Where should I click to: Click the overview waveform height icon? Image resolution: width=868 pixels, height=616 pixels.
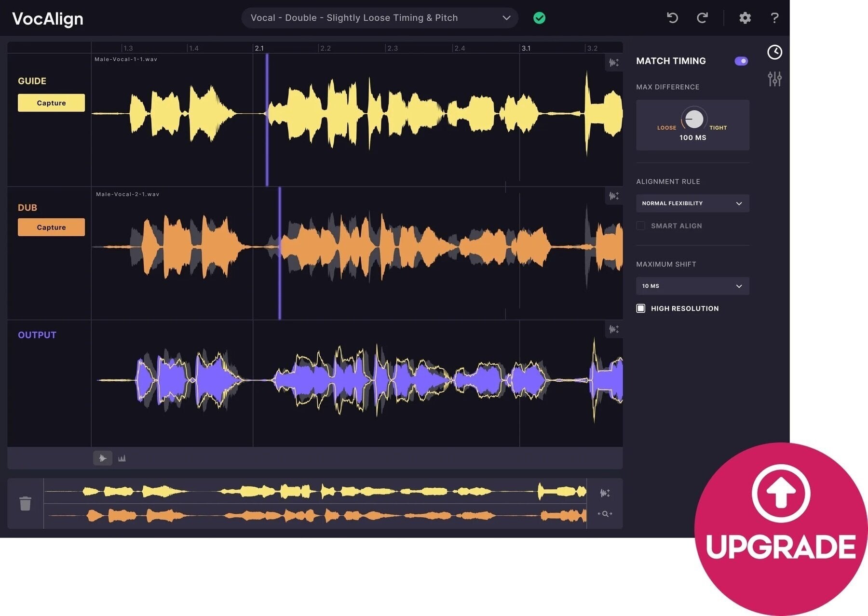(x=605, y=493)
